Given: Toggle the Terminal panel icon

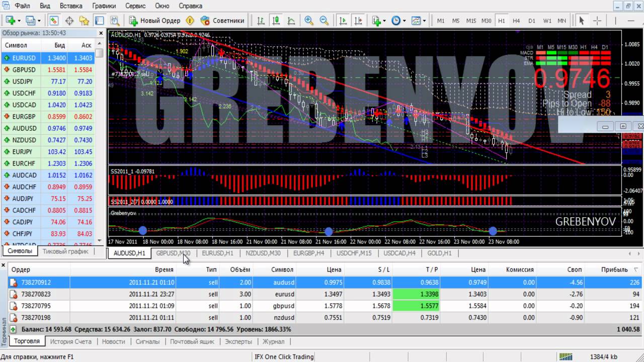Looking at the screenshot, I should coord(99,21).
